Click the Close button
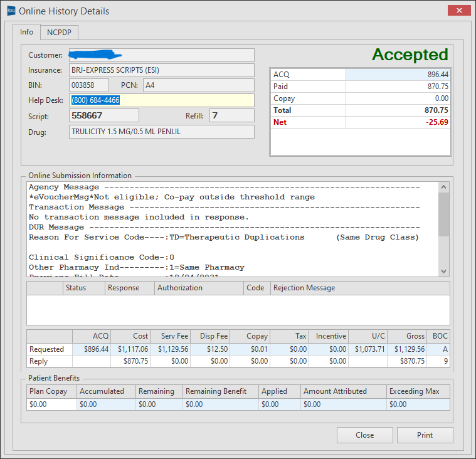This screenshot has height=459, width=476. [x=364, y=435]
